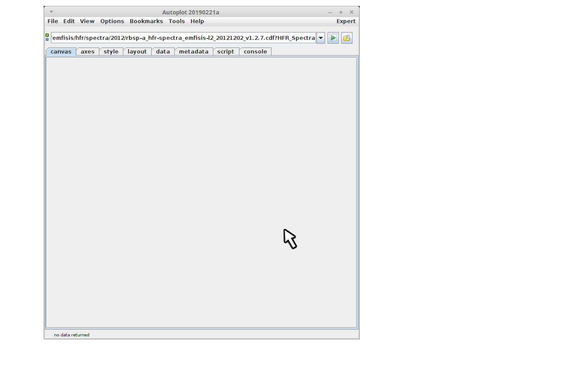The image size is (576, 392).
Task: Open the Options menu
Action: tap(112, 21)
